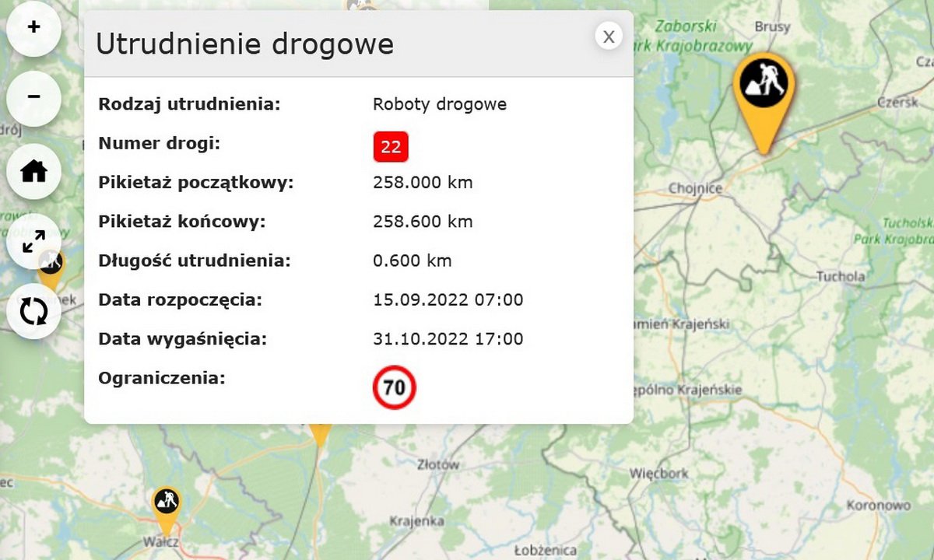The height and width of the screenshot is (560, 934).
Task: Click the red road number 22 badge
Action: [391, 147]
